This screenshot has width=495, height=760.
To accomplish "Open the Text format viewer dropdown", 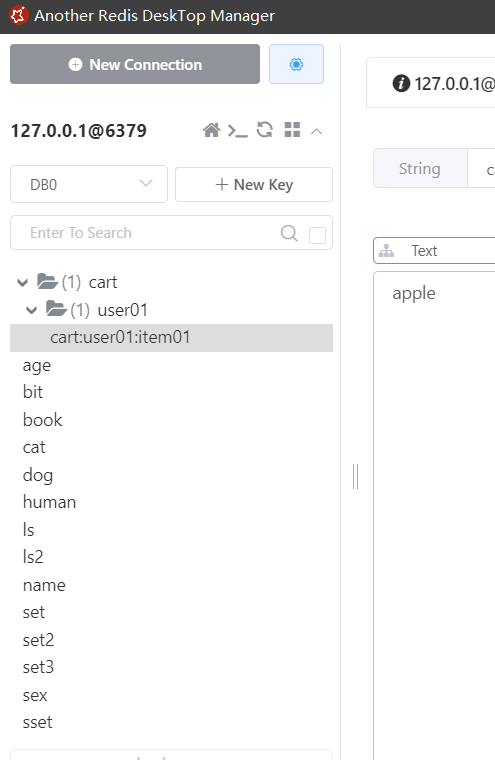I will 434,251.
